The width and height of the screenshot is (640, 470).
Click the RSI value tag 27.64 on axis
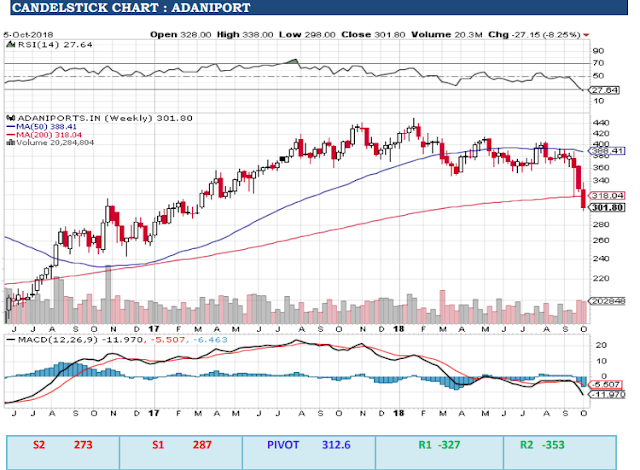coord(605,90)
